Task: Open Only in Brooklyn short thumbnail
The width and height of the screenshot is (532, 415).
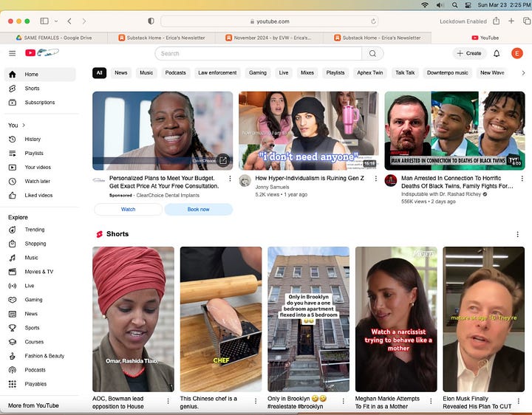Action: (x=308, y=319)
